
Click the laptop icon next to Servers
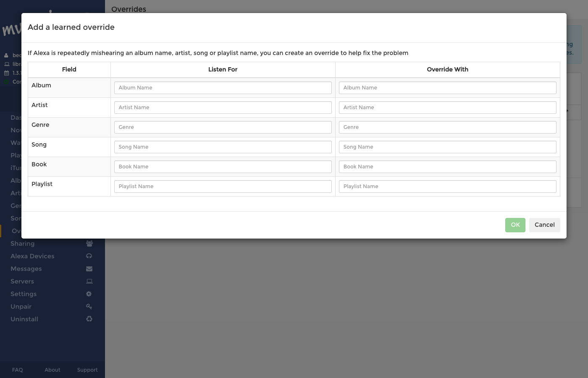89,281
